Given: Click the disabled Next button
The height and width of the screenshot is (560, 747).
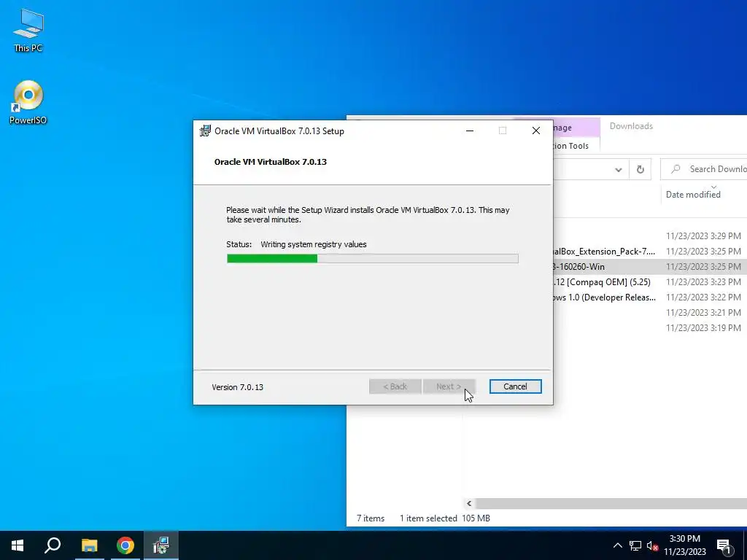Looking at the screenshot, I should (x=449, y=386).
